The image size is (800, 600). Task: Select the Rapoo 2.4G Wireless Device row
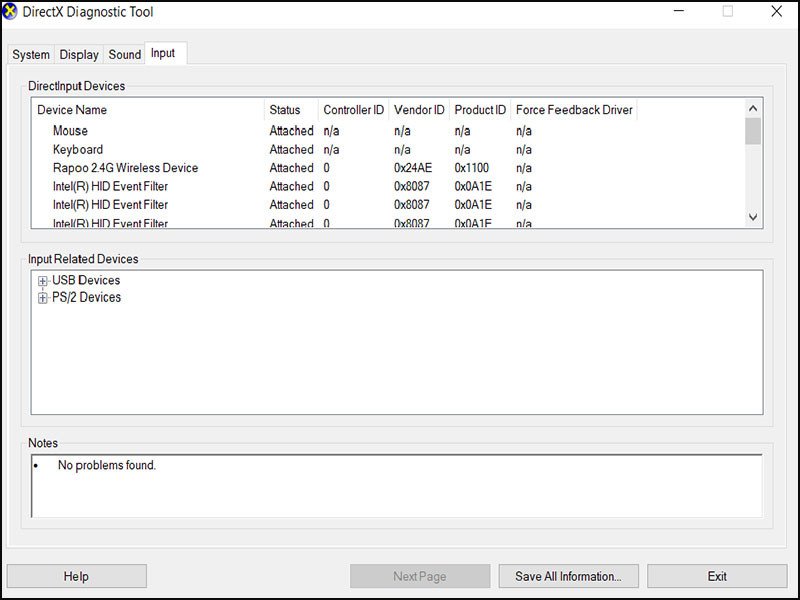coord(127,168)
